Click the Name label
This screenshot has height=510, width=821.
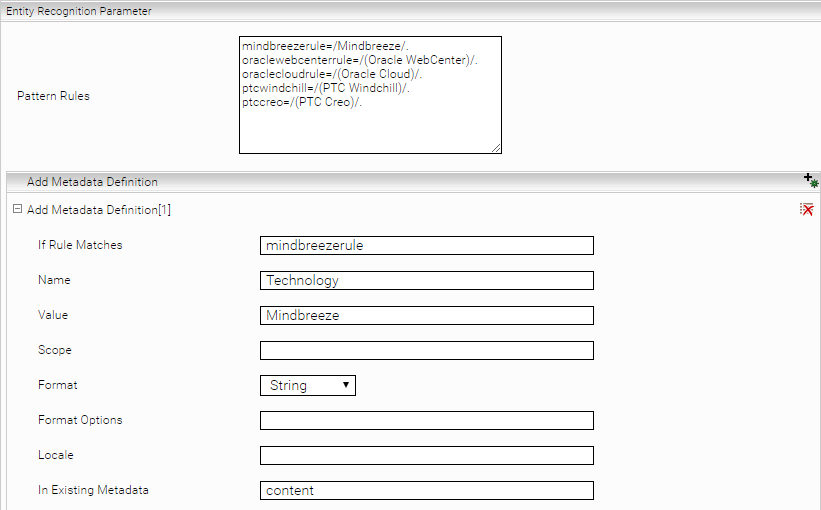(54, 280)
